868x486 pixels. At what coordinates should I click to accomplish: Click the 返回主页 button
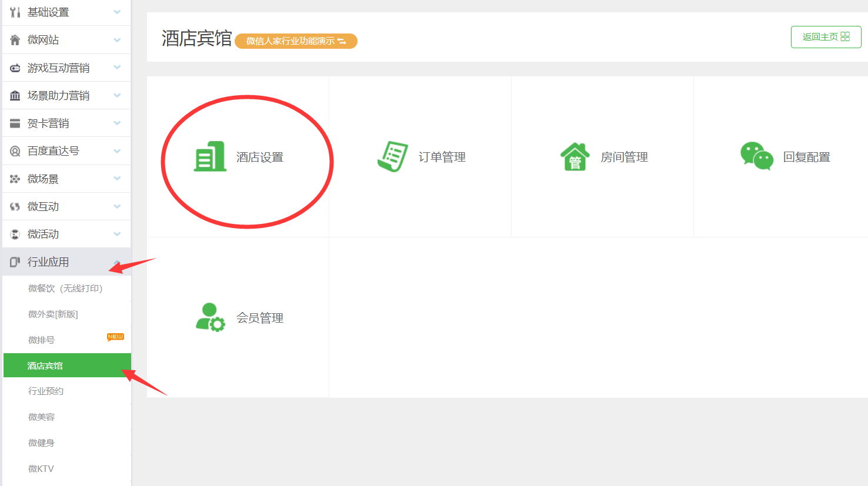(826, 37)
